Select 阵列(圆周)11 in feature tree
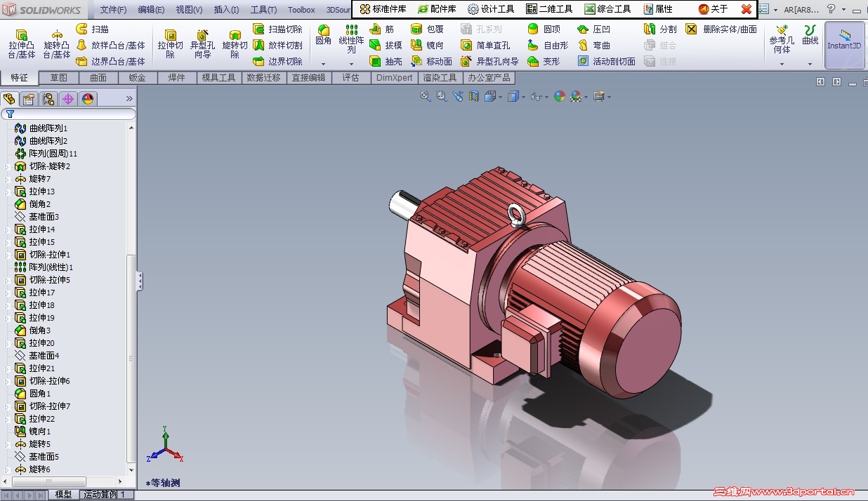 (46, 154)
